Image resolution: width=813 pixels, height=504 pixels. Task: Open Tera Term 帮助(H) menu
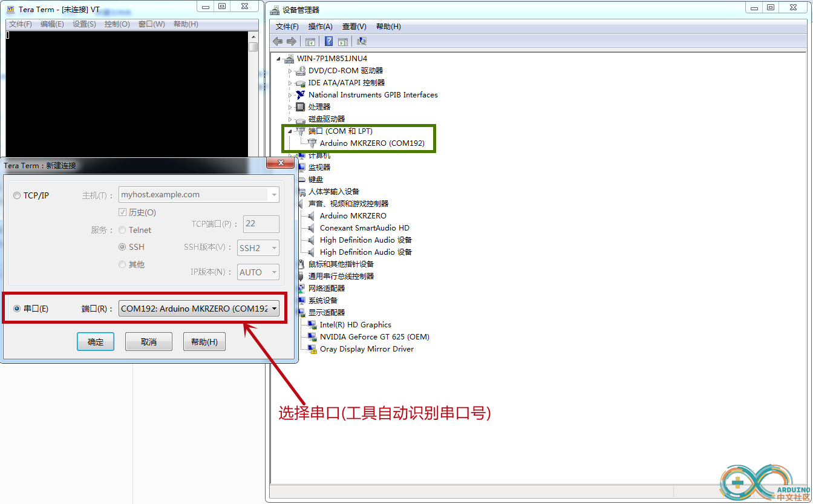(x=186, y=24)
